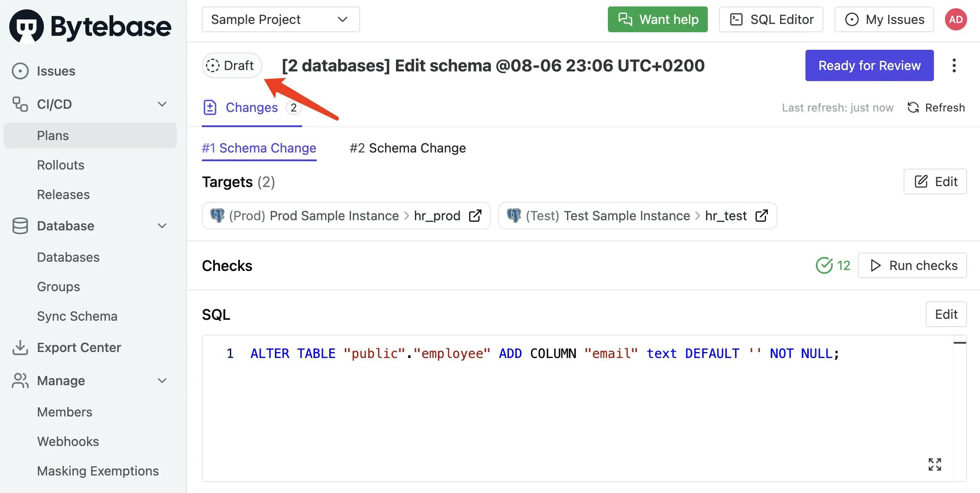
Task: Click the Targets edit pencil icon
Action: pyautogui.click(x=921, y=182)
